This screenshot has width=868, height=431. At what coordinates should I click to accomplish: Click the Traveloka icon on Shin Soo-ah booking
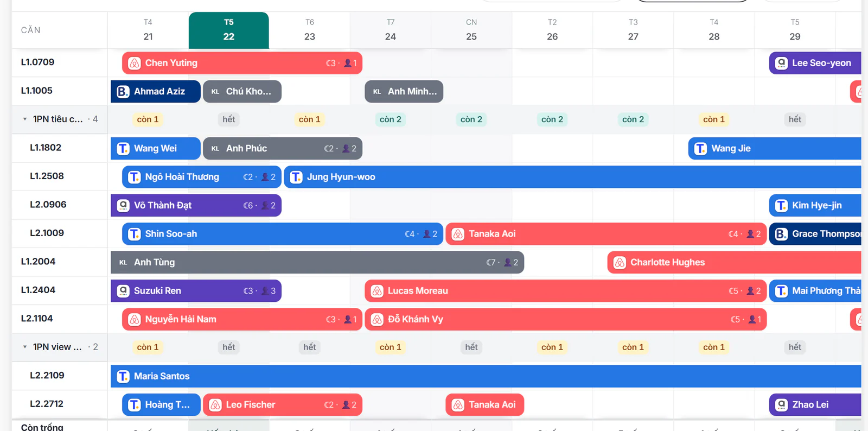(x=134, y=234)
